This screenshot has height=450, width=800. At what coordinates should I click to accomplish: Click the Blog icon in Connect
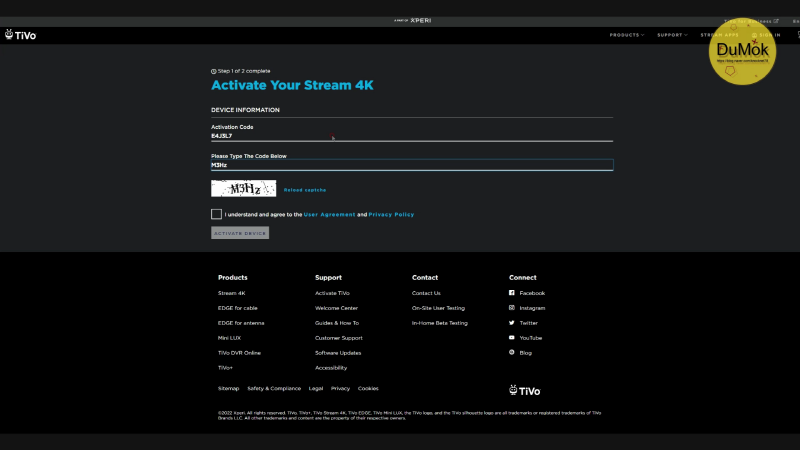coord(512,352)
